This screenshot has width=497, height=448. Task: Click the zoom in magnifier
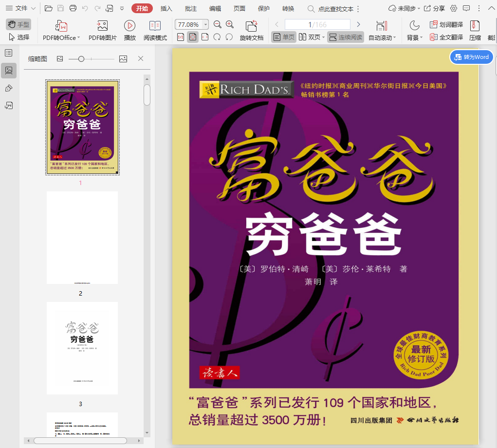pyautogui.click(x=230, y=24)
